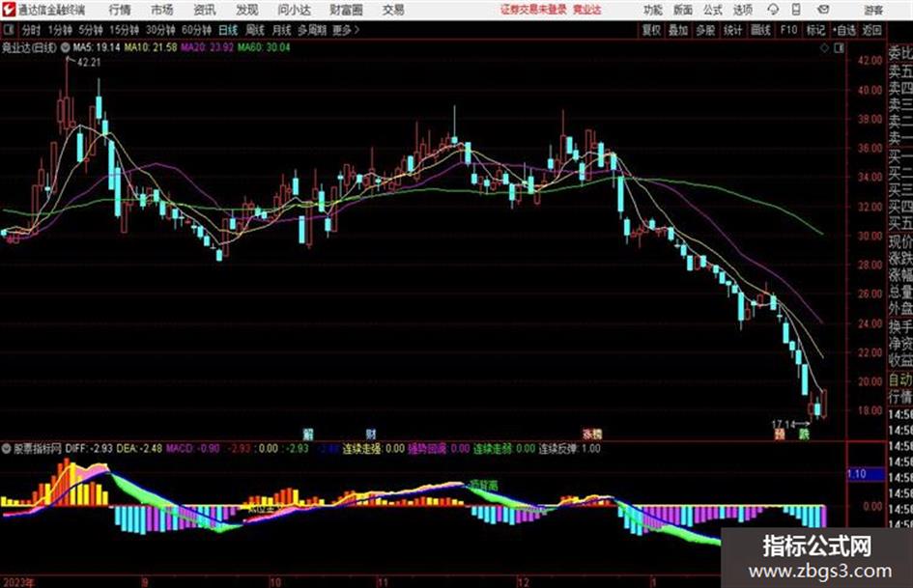This screenshot has height=588, width=913.
Task: Open the 版面 menu
Action: click(x=683, y=10)
